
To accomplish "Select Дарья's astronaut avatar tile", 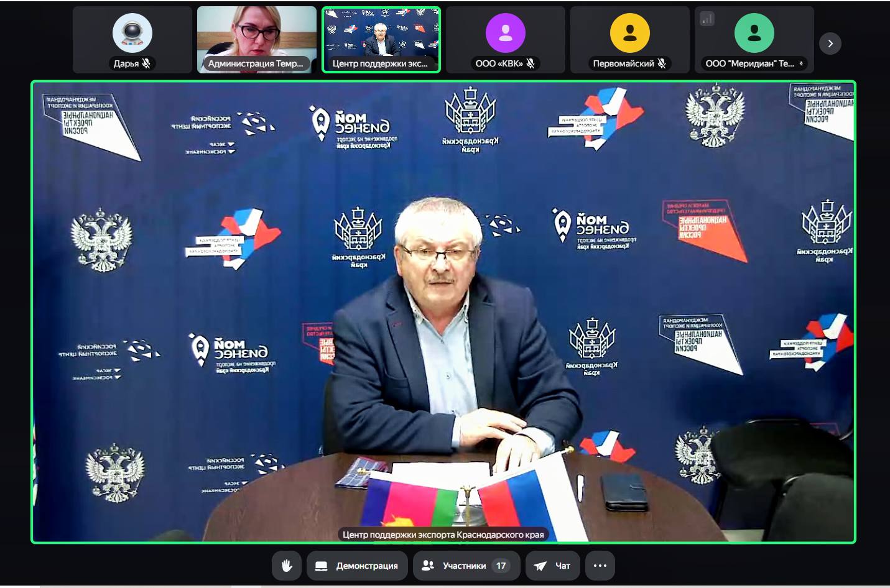I will point(132,33).
